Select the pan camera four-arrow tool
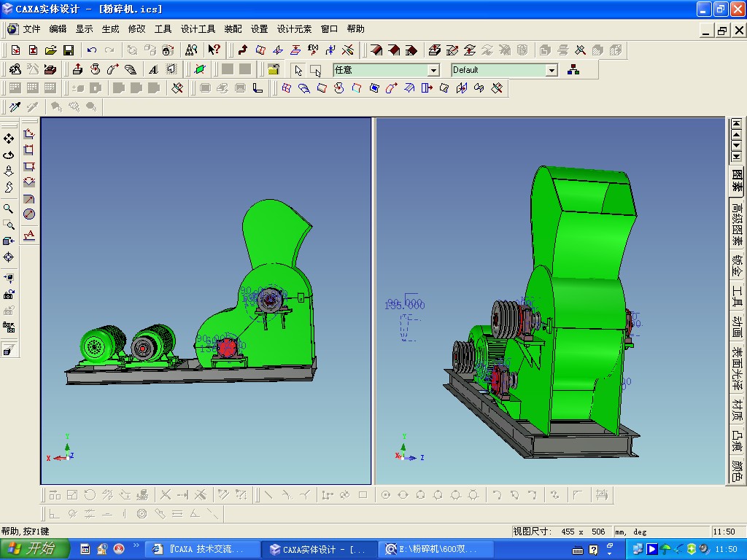This screenshot has height=560, width=747. [x=9, y=139]
